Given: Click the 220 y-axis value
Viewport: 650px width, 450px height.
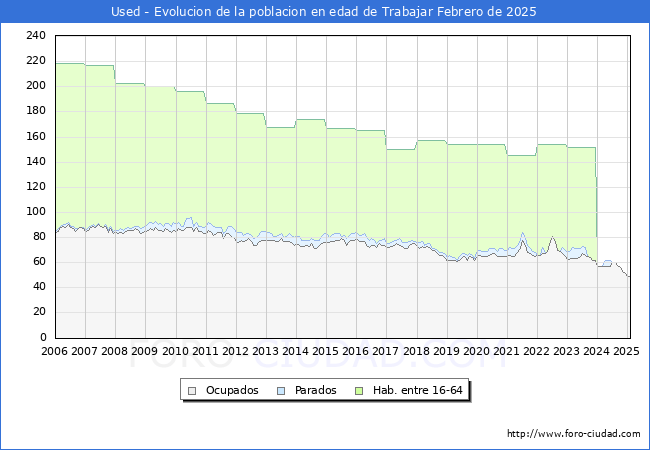Looking at the screenshot, I should pos(36,61).
